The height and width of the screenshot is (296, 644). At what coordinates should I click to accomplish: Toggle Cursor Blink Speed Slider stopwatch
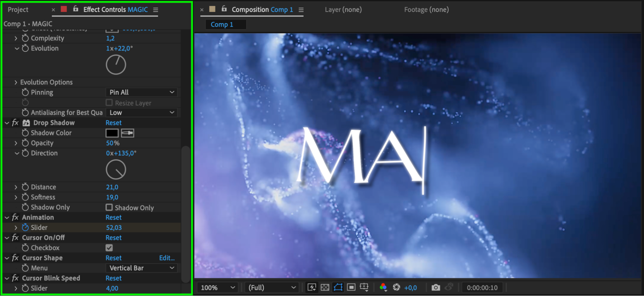[25, 288]
